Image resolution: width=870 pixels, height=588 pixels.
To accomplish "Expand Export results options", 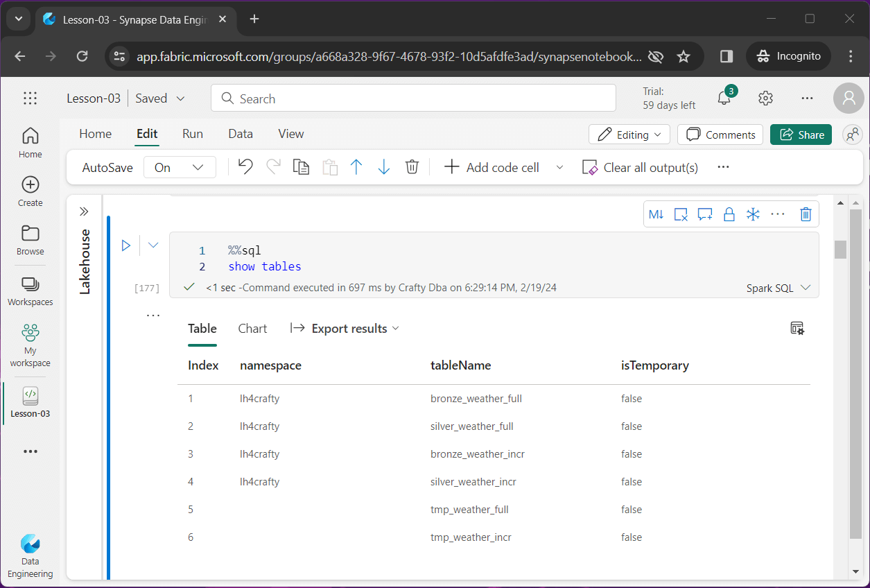I will click(345, 329).
